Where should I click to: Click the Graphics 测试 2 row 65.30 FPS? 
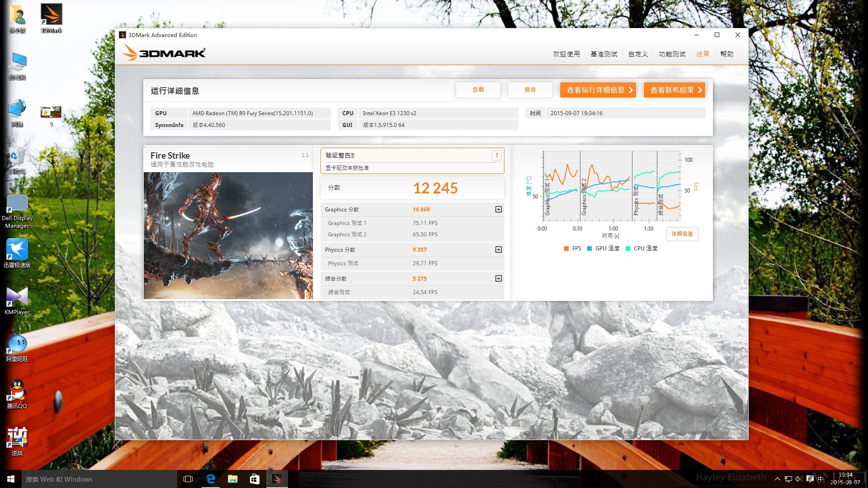pyautogui.click(x=412, y=235)
